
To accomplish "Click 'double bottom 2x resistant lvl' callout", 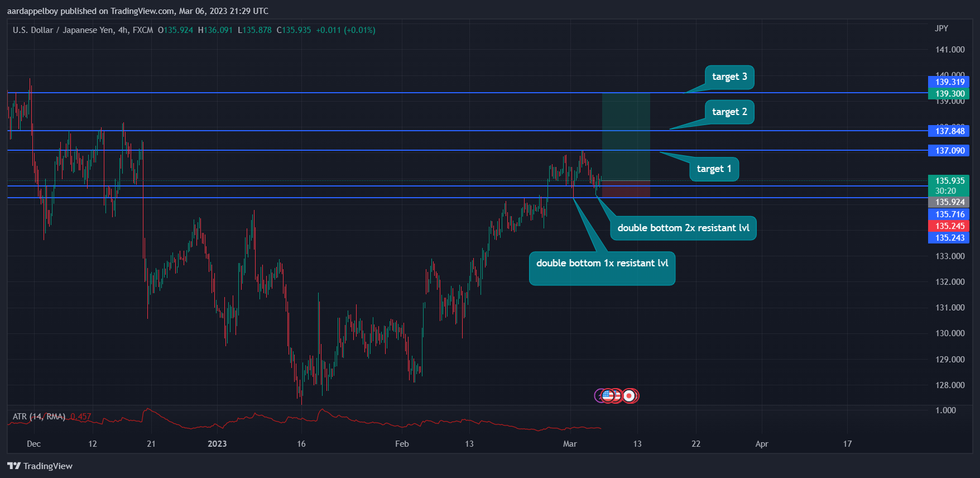I will pos(683,228).
